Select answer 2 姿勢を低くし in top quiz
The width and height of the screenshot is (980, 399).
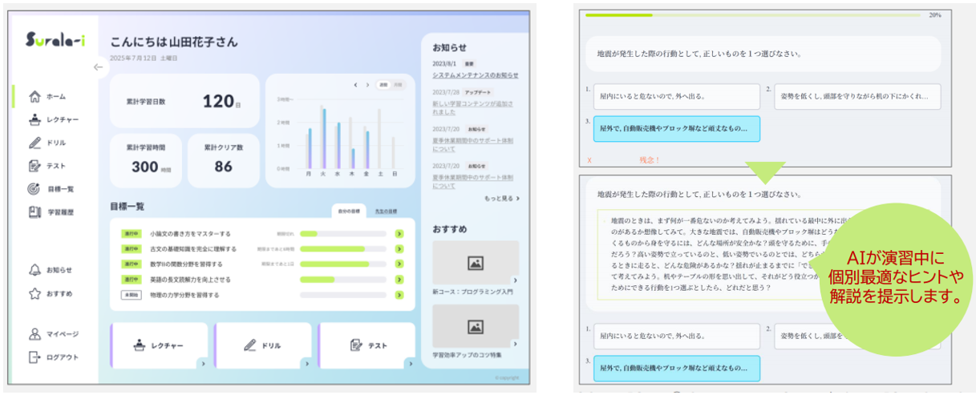[857, 97]
